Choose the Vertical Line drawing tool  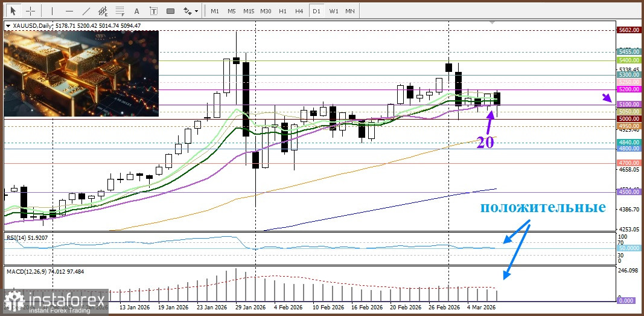click(52, 11)
